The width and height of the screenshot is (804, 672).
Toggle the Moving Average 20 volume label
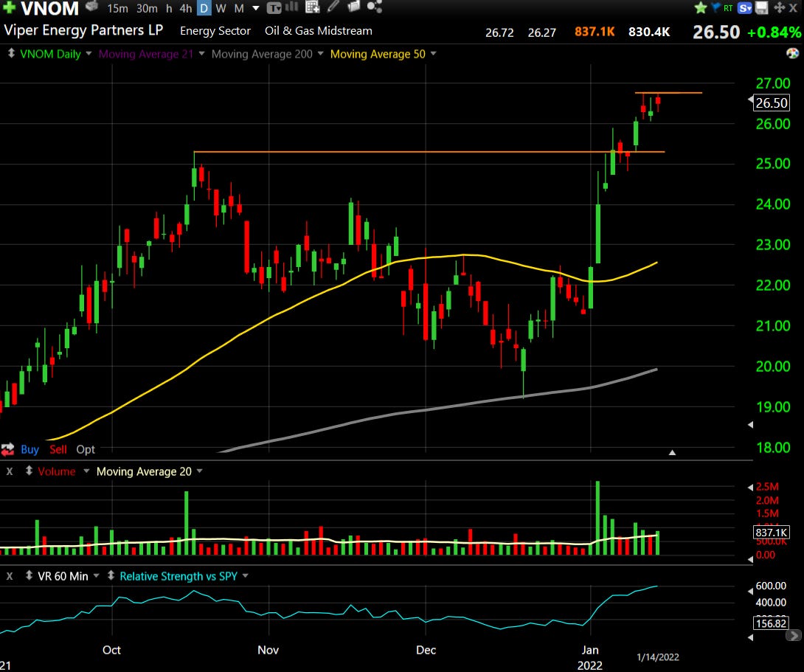(144, 471)
